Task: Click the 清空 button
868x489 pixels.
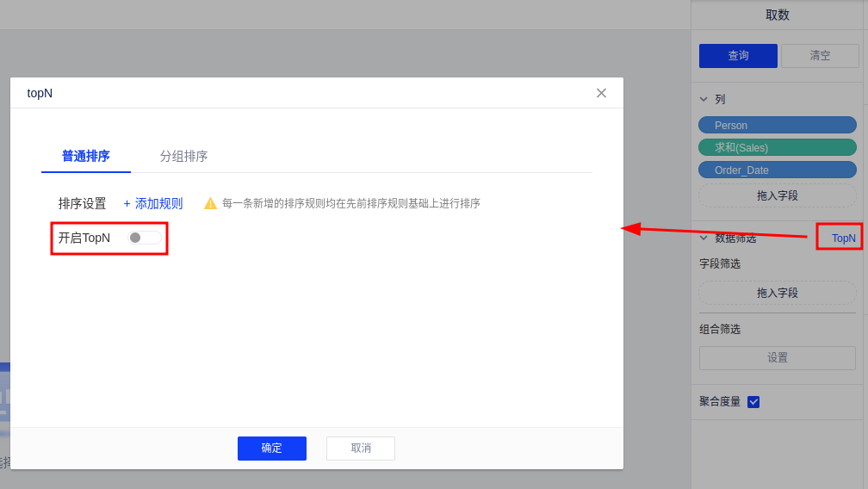Action: (x=820, y=56)
